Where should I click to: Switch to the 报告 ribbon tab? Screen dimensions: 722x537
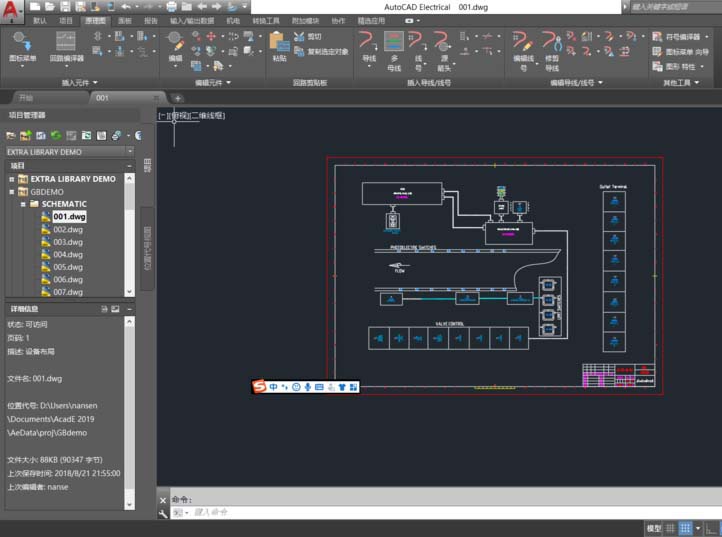pyautogui.click(x=150, y=19)
